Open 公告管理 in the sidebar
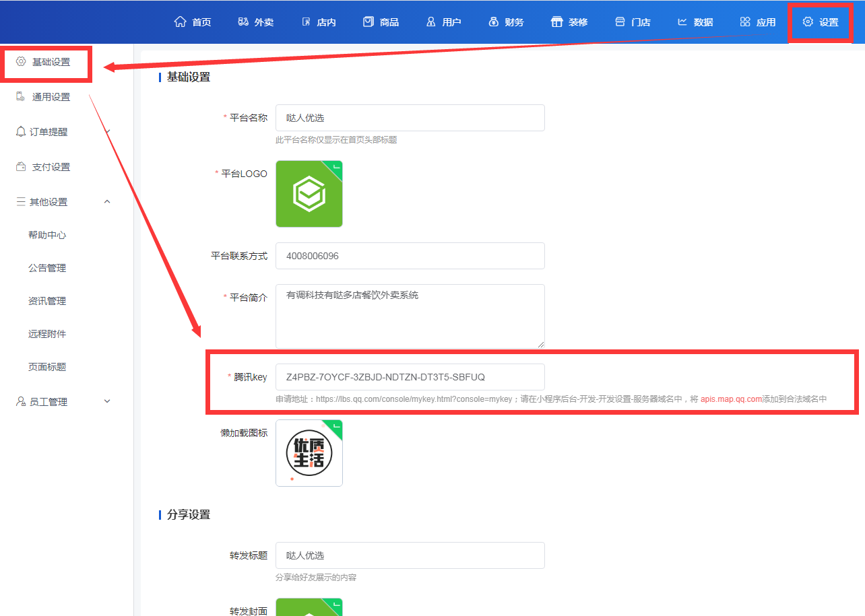 pos(47,268)
